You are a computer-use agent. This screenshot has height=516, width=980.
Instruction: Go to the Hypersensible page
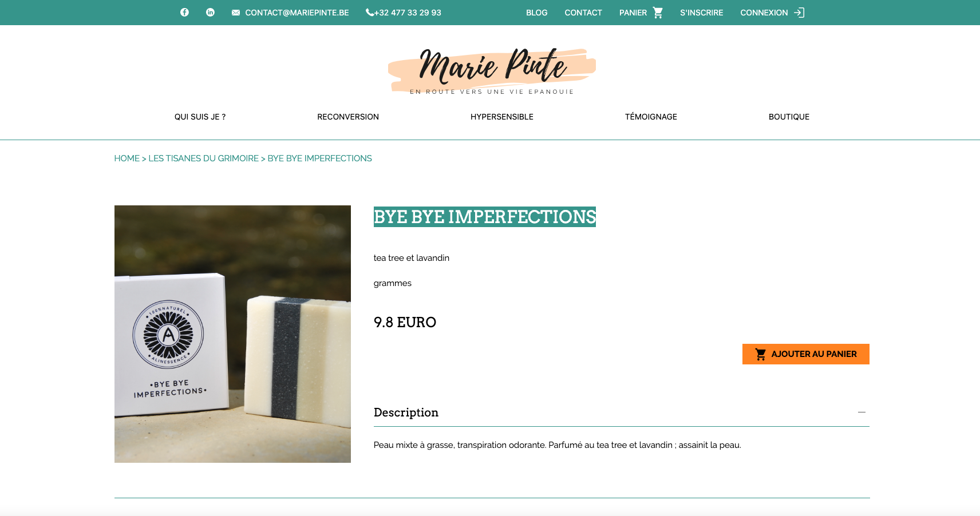point(502,117)
